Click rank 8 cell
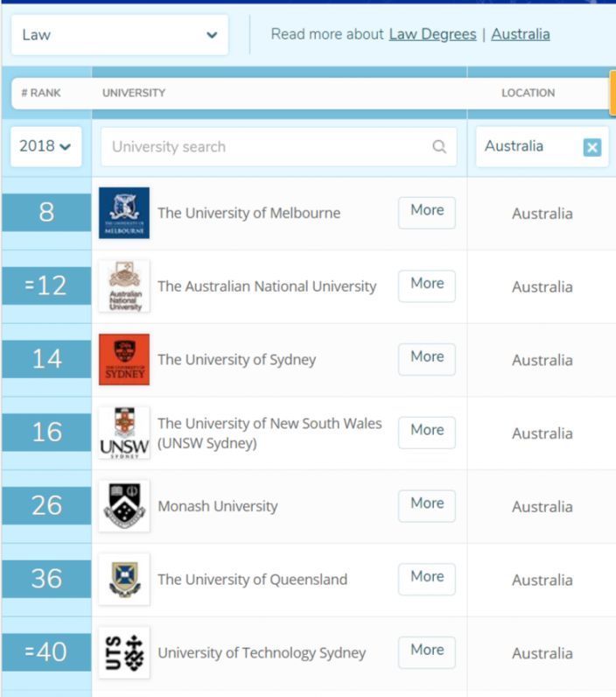The width and height of the screenshot is (616, 697). tap(46, 213)
